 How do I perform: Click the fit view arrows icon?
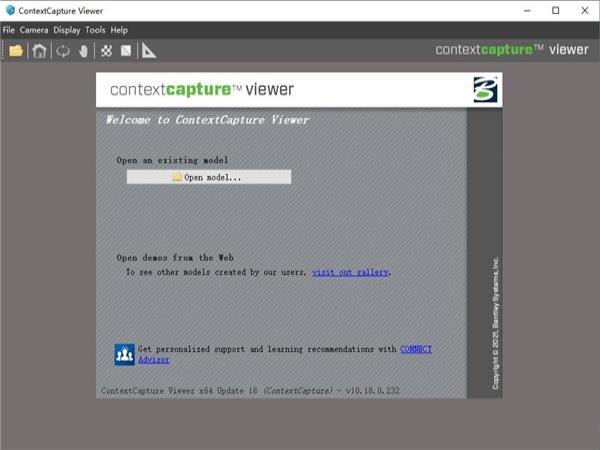point(106,51)
